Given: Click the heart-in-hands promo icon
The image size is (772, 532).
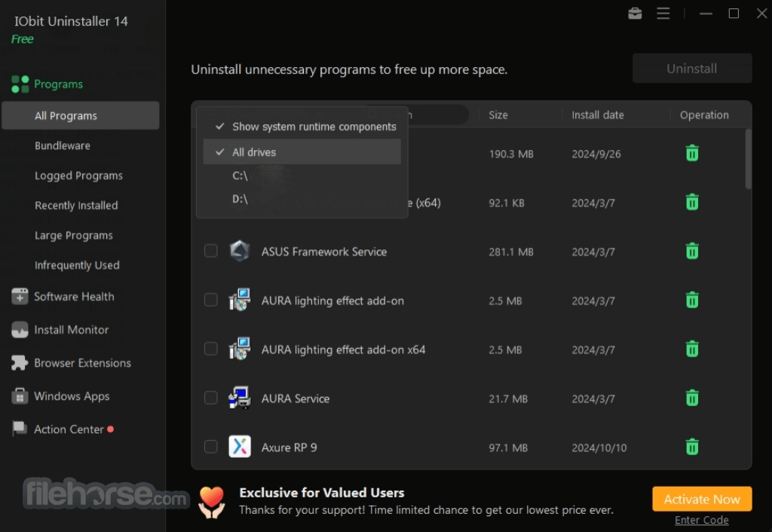Looking at the screenshot, I should coord(212,502).
